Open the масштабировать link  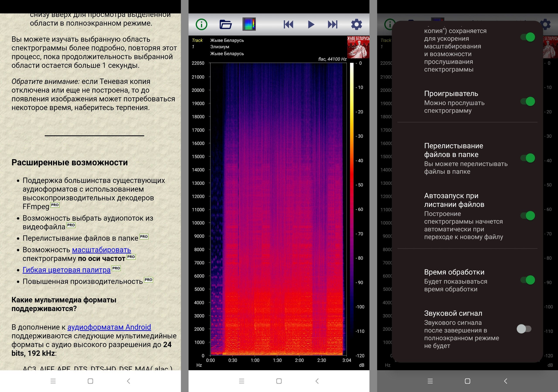click(101, 250)
